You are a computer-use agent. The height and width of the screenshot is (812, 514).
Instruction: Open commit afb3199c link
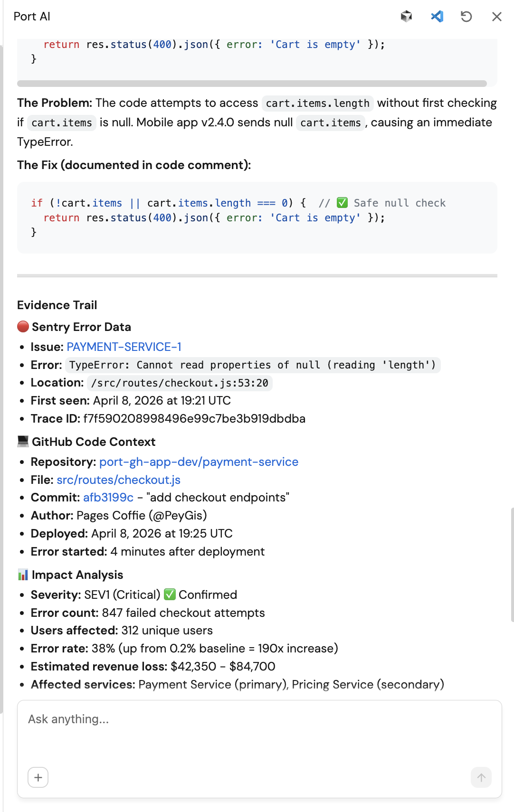pos(108,498)
